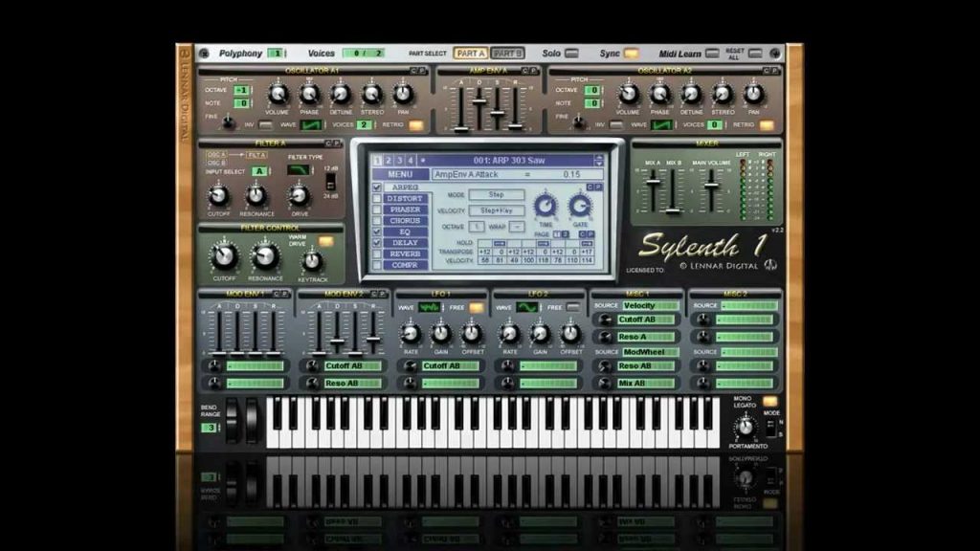Image resolution: width=980 pixels, height=551 pixels.
Task: Click the Main Volume fader
Action: pos(711,187)
